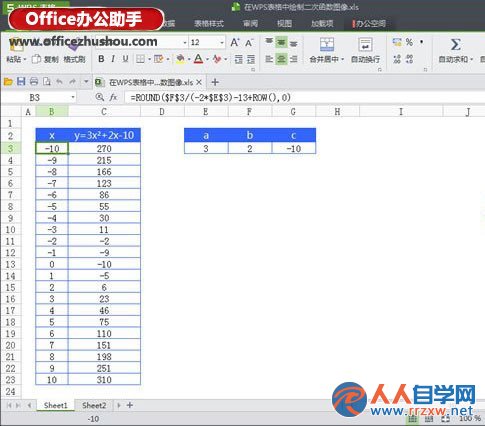
Task: Open the table style ribbon tab
Action: [x=209, y=23]
